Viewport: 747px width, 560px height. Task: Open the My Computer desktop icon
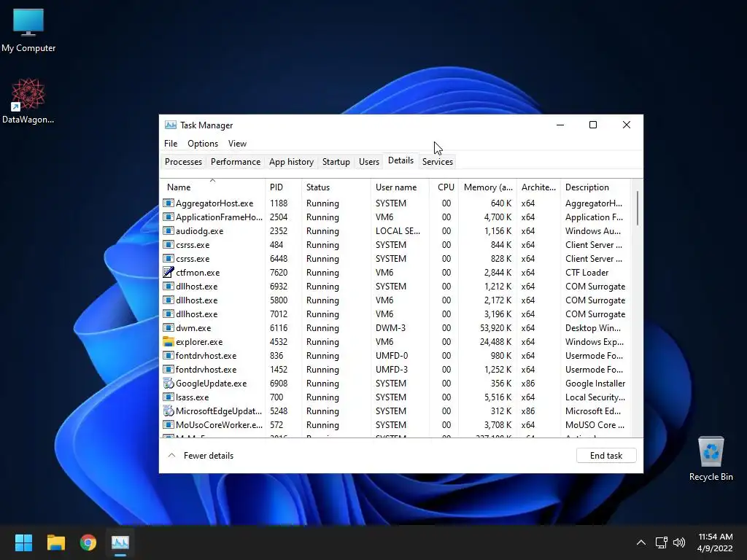28,29
